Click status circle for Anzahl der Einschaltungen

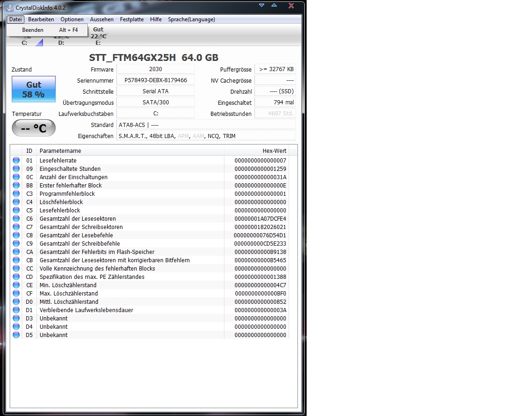(16, 177)
